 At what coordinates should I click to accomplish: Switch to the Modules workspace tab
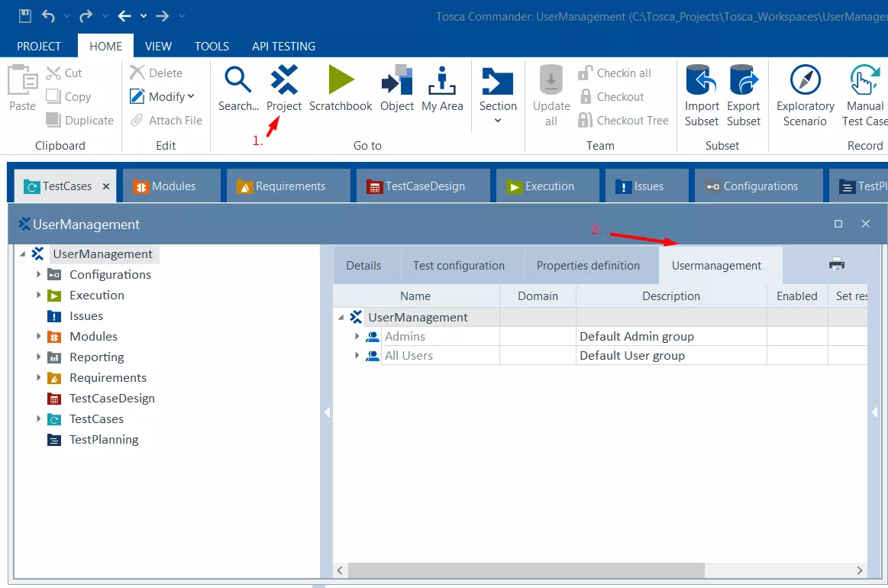point(171,186)
